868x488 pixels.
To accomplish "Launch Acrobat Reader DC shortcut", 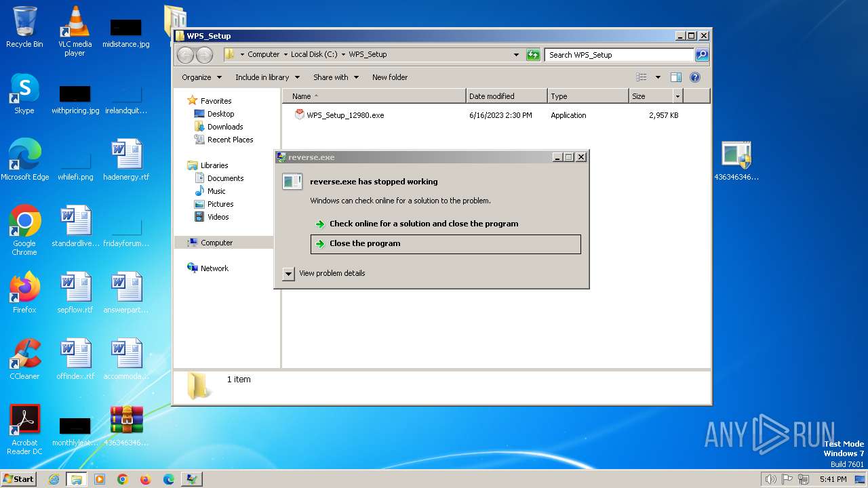I will point(25,430).
